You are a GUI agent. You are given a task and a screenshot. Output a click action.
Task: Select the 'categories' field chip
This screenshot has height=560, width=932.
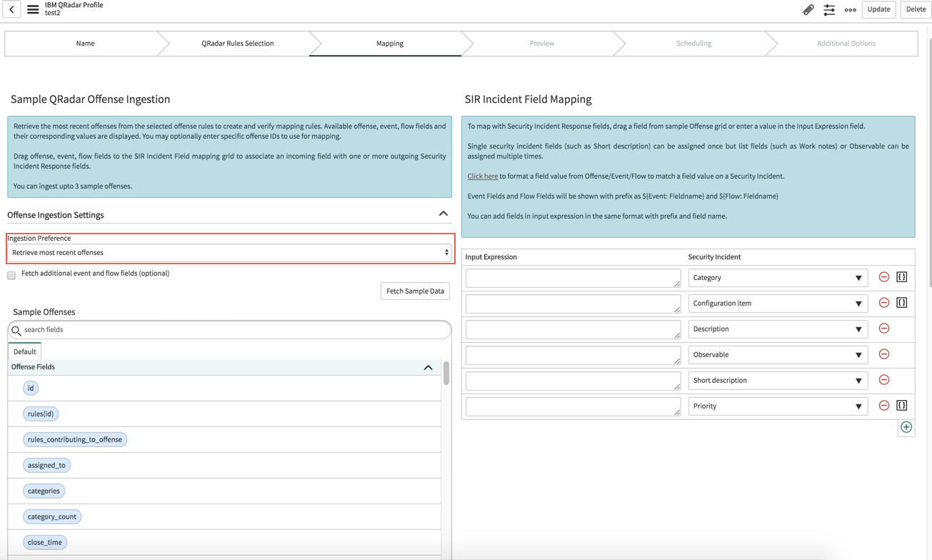pos(44,491)
